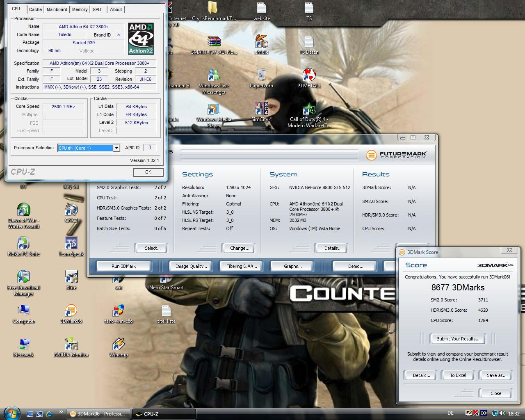Click Details... in the 3DMark Score dialog
Screen dimensions: 525x420
[x=421, y=375]
